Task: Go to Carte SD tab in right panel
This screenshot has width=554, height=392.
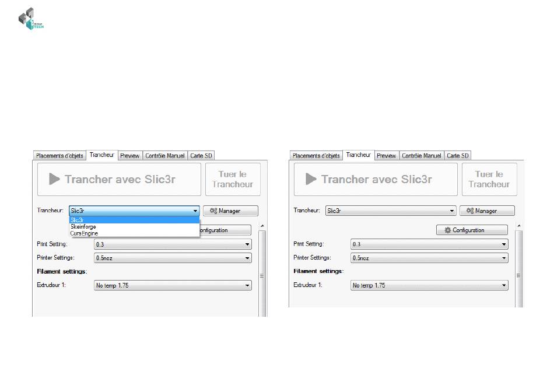Action: [x=458, y=156]
